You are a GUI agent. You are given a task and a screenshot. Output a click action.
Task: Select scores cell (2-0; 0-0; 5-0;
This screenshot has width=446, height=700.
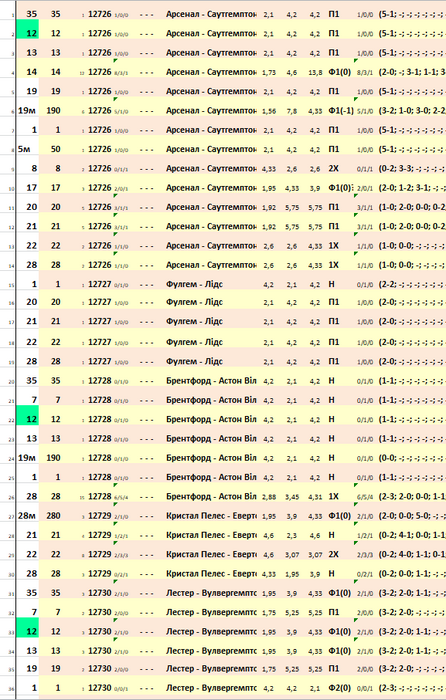(x=412, y=516)
